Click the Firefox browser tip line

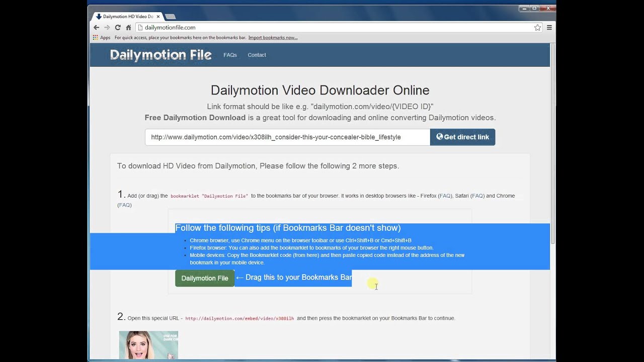[311, 248]
